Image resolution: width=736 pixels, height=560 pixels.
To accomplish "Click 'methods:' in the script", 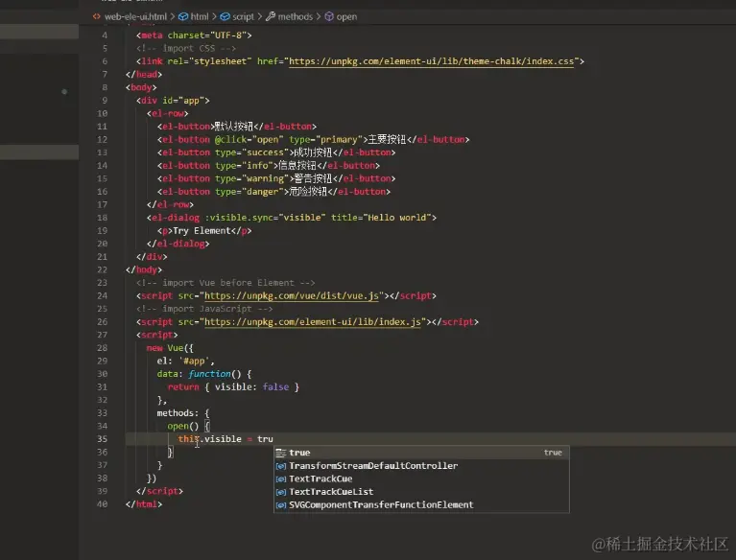I will 178,413.
